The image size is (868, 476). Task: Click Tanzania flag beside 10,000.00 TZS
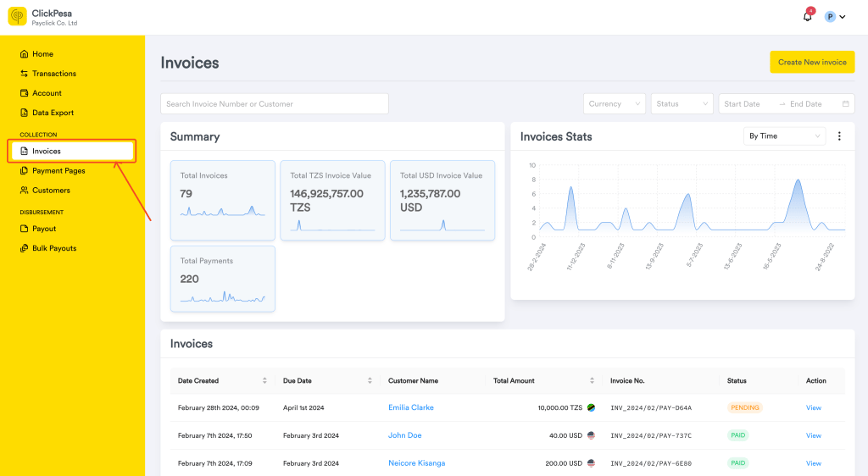point(591,407)
